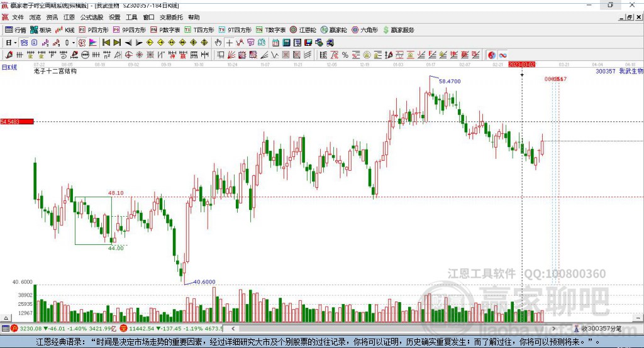Open the P四方形 square chart
The width and height of the screenshot is (644, 348).
(94, 30)
